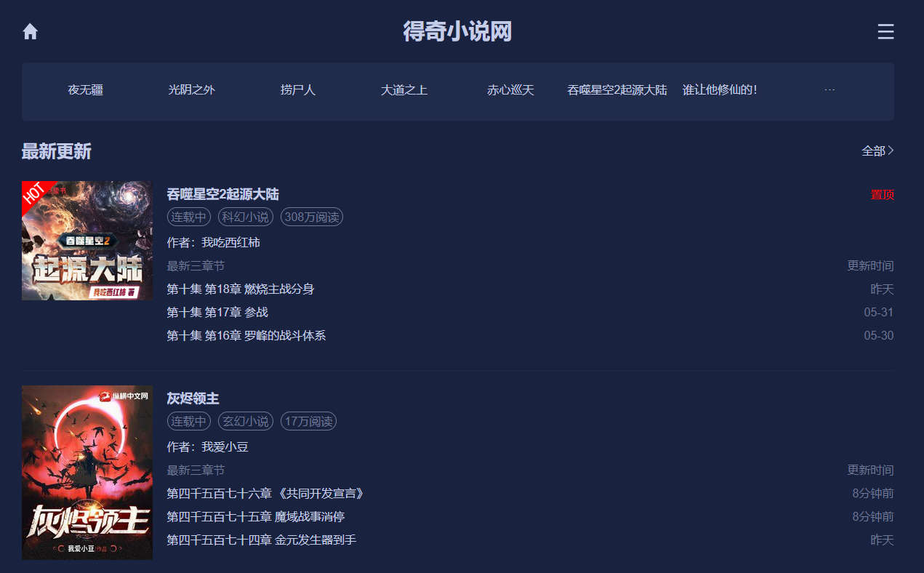Click the 308万阅读 tag
Image resolution: width=924 pixels, height=573 pixels.
click(x=312, y=217)
